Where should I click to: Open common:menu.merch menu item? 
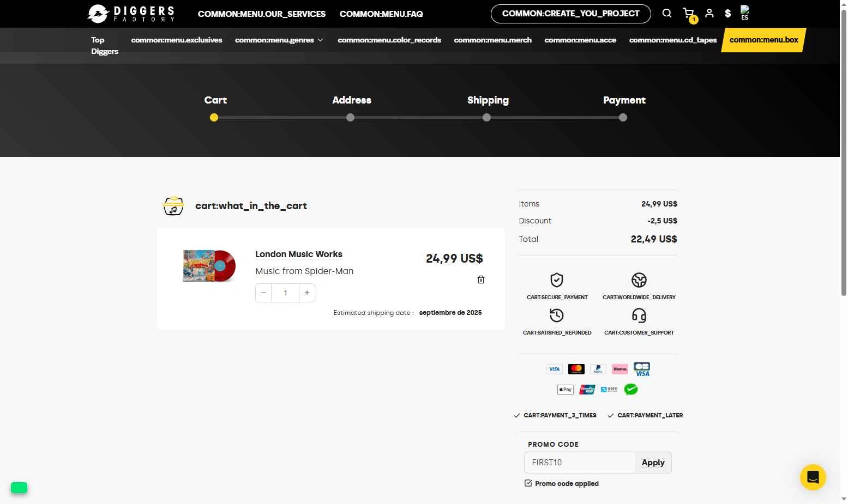493,40
